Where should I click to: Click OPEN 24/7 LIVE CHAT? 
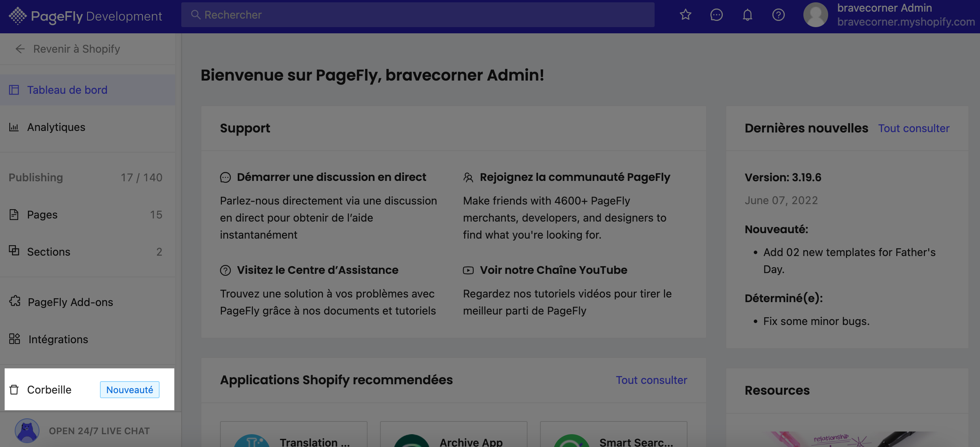99,431
